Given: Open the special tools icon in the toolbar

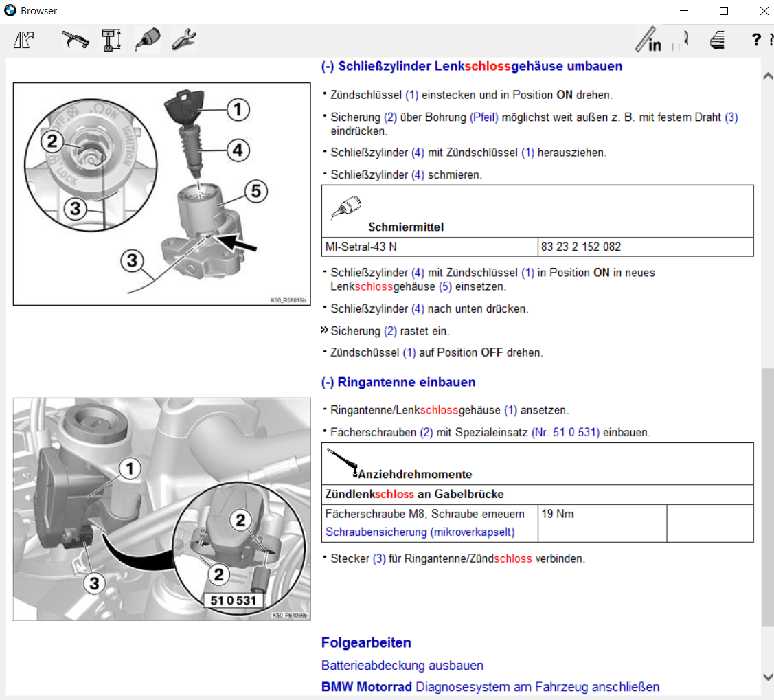Looking at the screenshot, I should tap(76, 39).
